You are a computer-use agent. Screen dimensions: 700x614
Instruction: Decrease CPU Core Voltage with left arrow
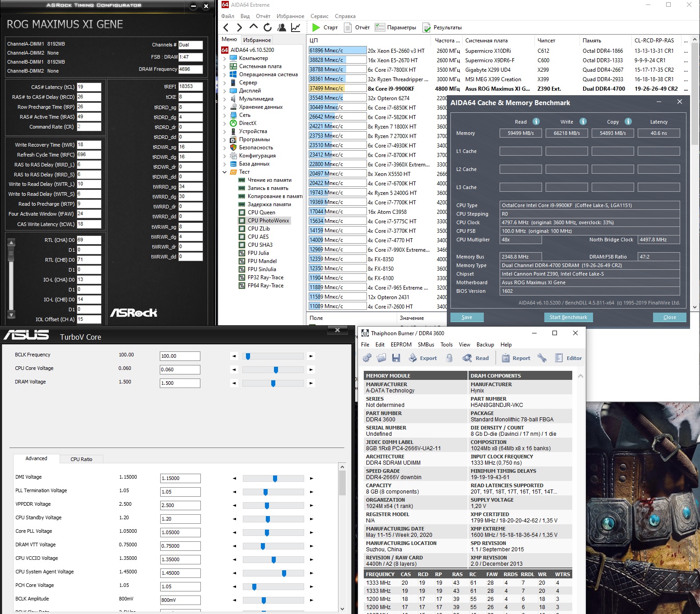point(234,370)
